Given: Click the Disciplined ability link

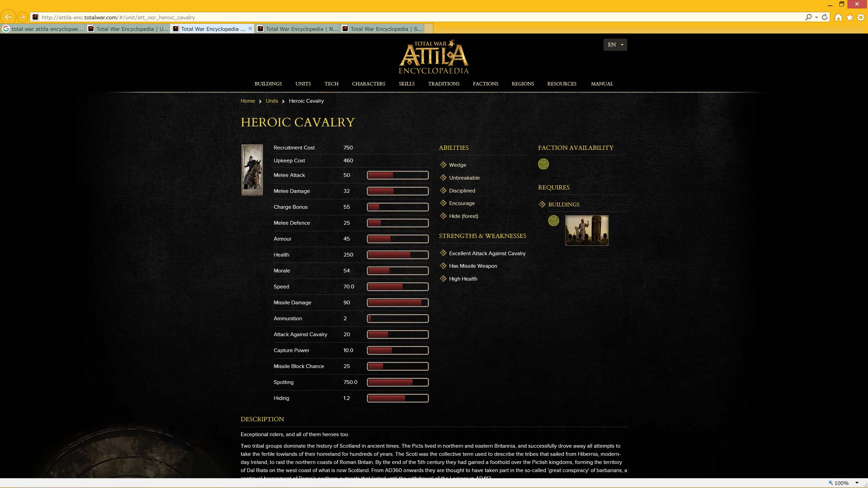Looking at the screenshot, I should tap(462, 190).
